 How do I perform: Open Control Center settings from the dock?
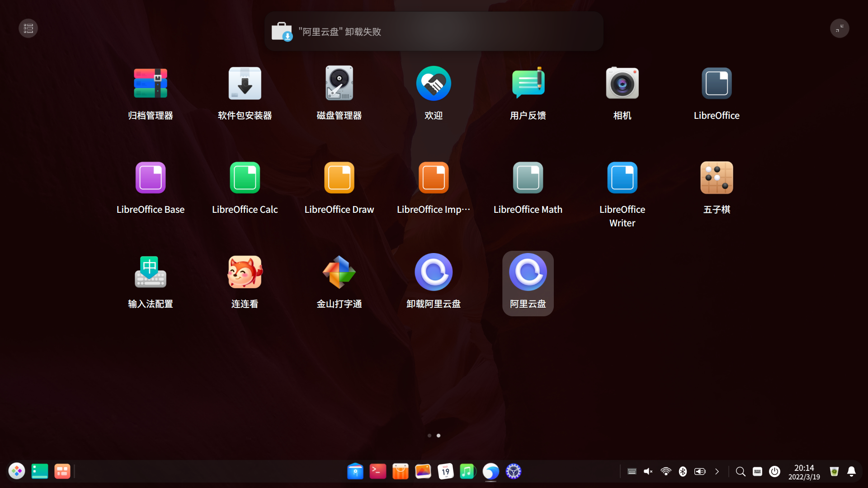[x=513, y=471]
